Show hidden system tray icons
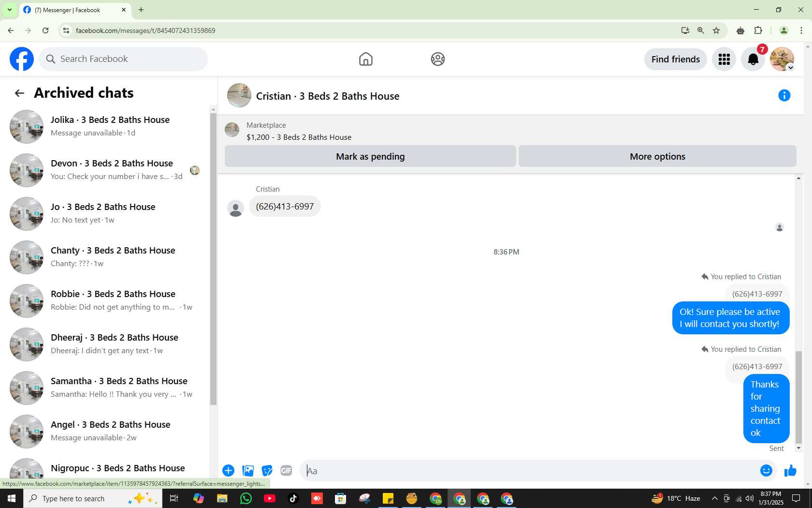 click(714, 498)
